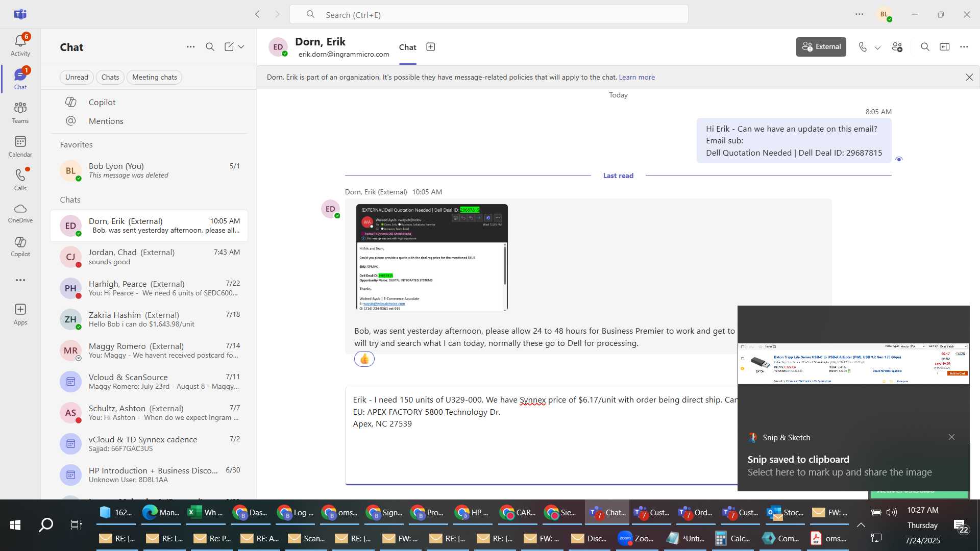Open Calls from the left rail
980x551 pixels.
20,180
